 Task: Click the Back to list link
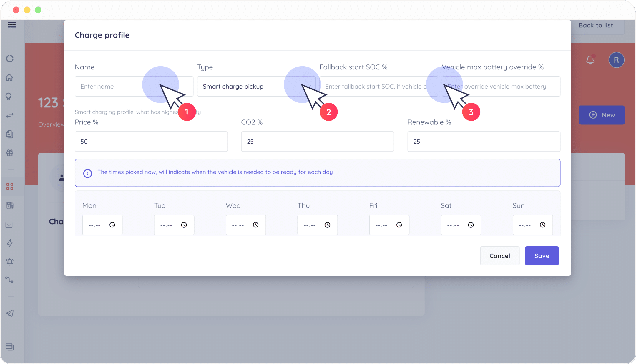(596, 25)
